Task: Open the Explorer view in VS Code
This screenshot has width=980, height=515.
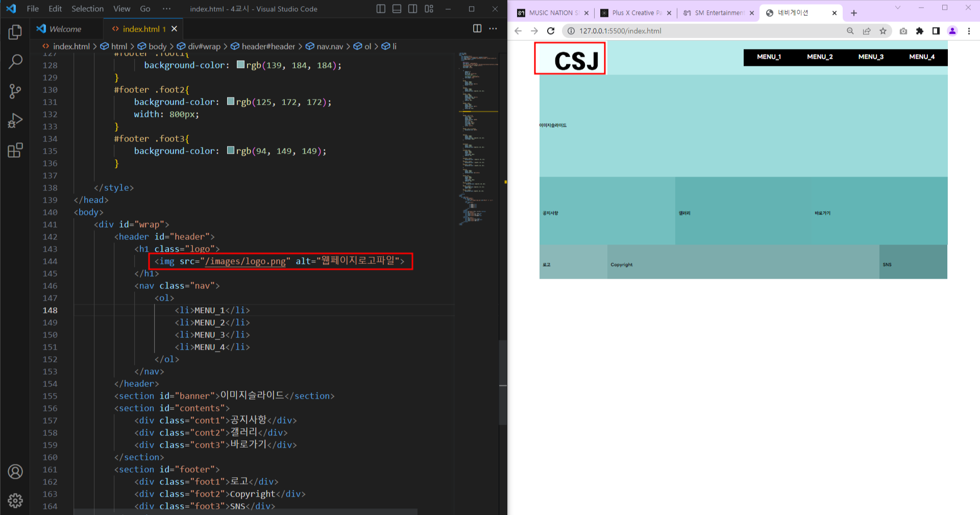Action: click(x=15, y=33)
